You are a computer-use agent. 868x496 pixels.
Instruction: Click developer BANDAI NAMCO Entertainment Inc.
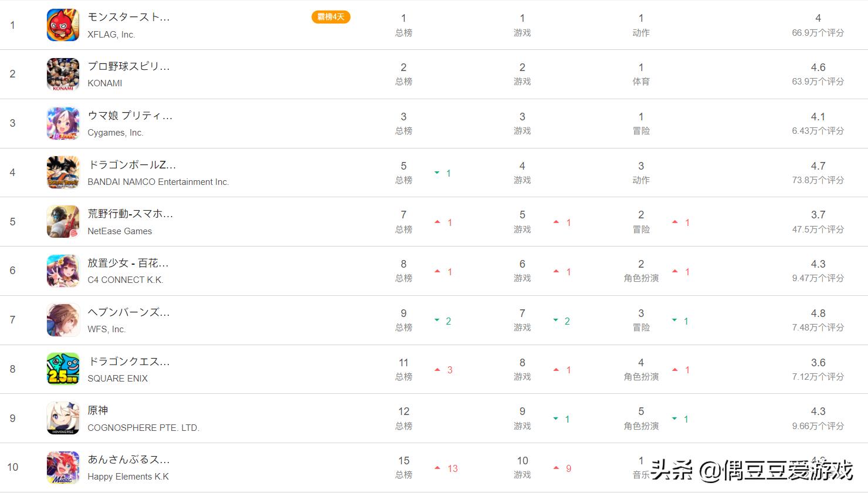click(158, 182)
